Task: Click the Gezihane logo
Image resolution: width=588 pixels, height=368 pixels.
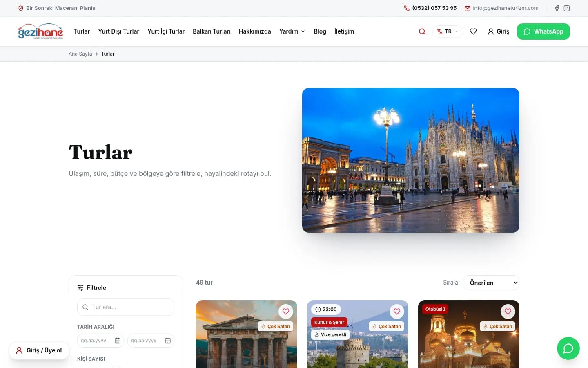Action: click(x=40, y=31)
